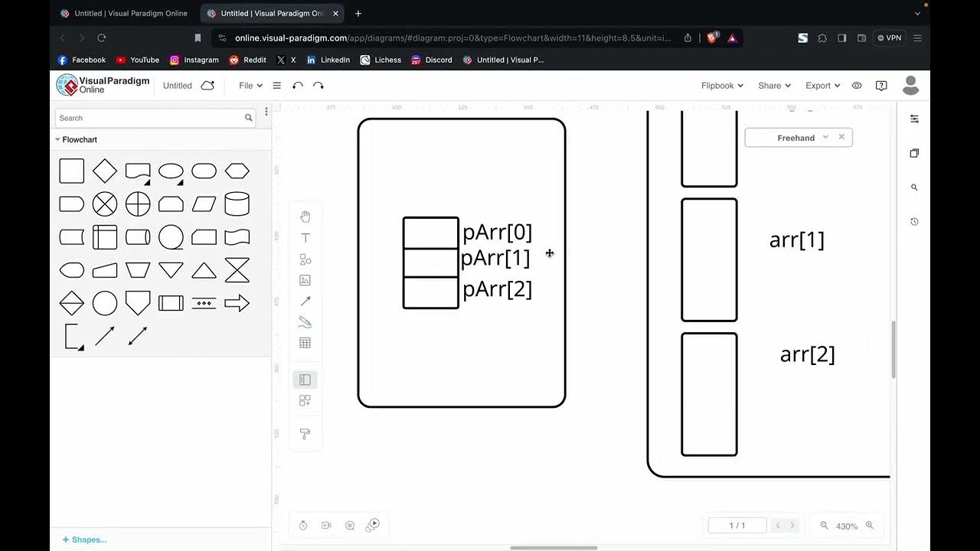Pick the double-headed arrow connector shape
This screenshot has width=980, height=551.
pos(138,336)
